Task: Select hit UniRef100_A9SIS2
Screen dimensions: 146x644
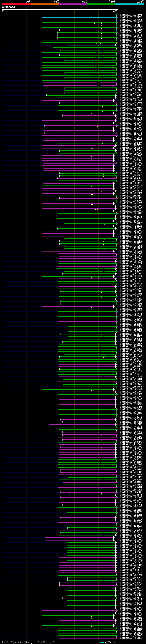Action: 131,638
